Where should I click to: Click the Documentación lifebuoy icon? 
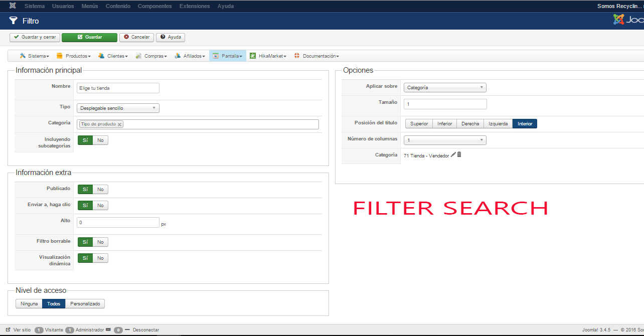coord(297,56)
